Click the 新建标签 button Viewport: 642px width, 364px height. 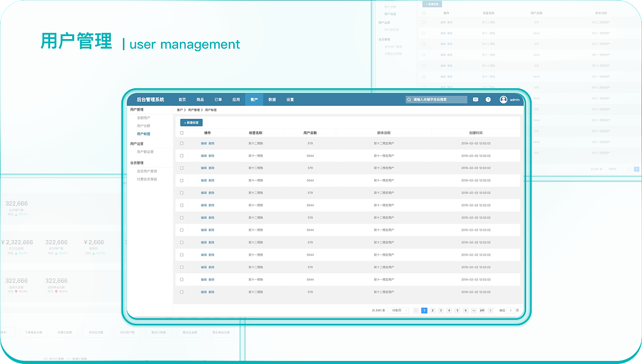[x=192, y=122]
